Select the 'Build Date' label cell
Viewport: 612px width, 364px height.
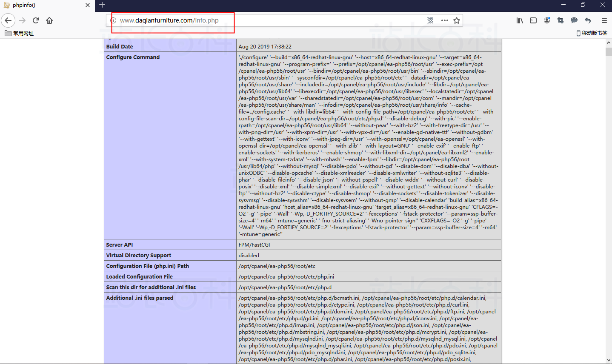170,47
